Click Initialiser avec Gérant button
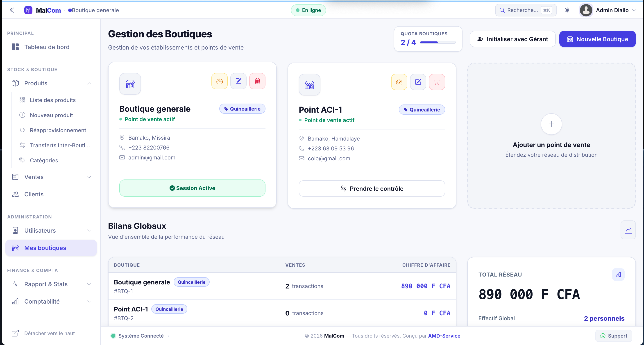 (x=512, y=39)
